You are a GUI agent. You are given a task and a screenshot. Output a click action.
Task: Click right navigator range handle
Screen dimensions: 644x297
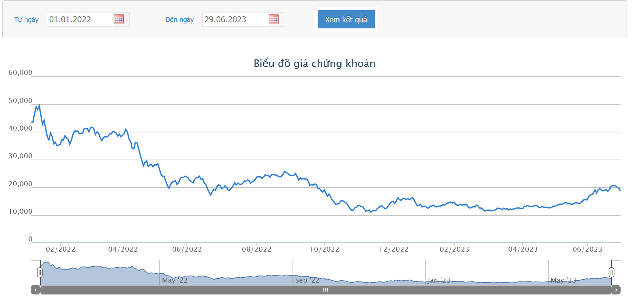[611, 272]
